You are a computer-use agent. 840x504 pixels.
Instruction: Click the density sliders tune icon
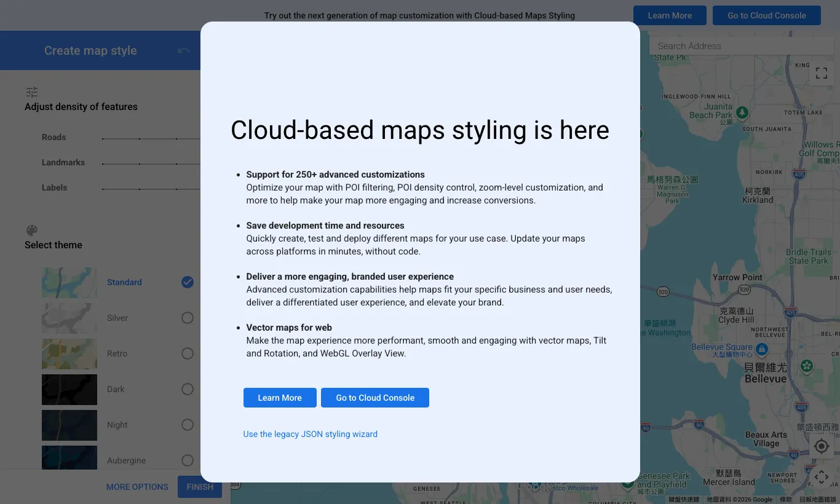(32, 92)
